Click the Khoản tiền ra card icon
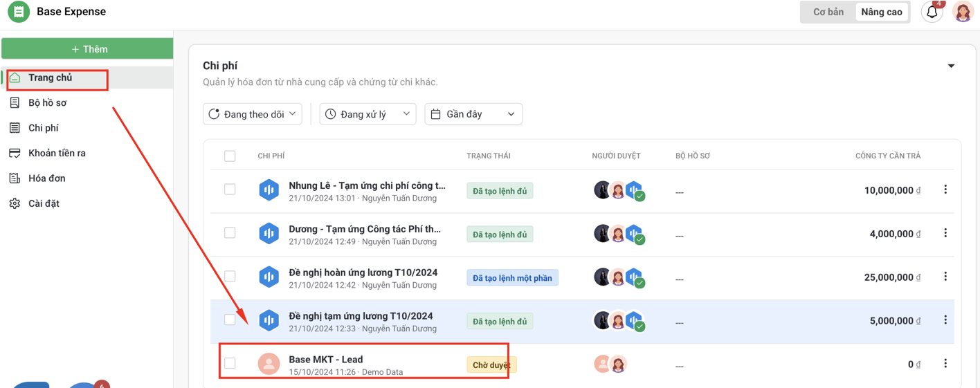Image resolution: width=980 pixels, height=388 pixels. 15,153
